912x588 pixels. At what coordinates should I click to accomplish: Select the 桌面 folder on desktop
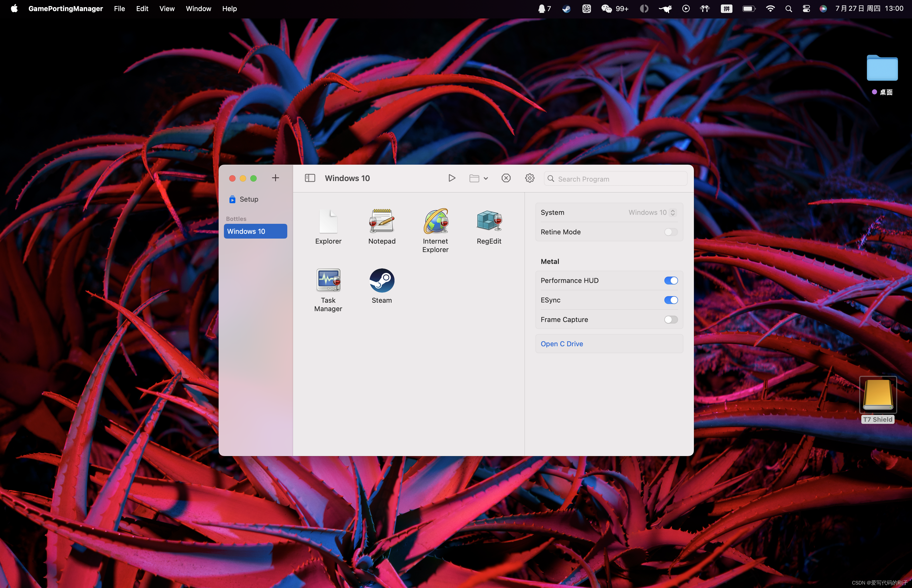[x=882, y=75]
